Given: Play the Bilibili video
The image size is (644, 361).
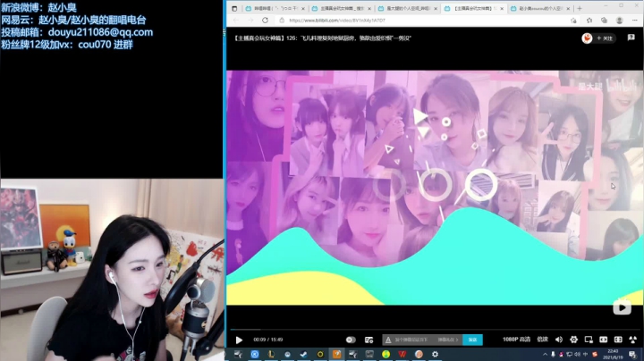Looking at the screenshot, I should [239, 340].
